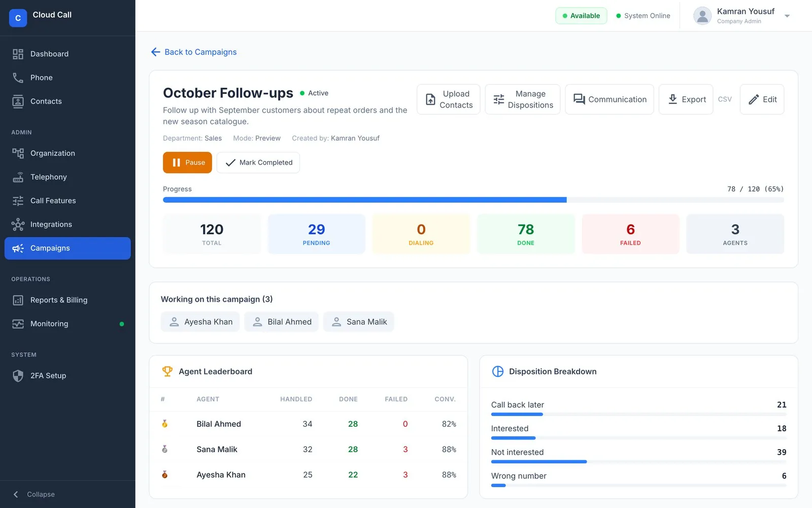
Task: Click the silver medal icon for Sana Malik
Action: tap(164, 449)
